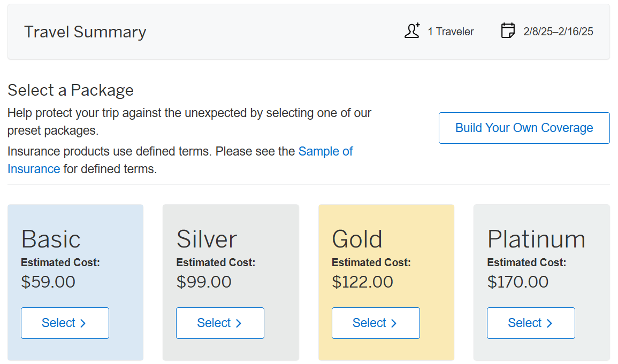Viewport: 618px width, 364px height.
Task: Click the traveler count icon
Action: click(x=412, y=32)
